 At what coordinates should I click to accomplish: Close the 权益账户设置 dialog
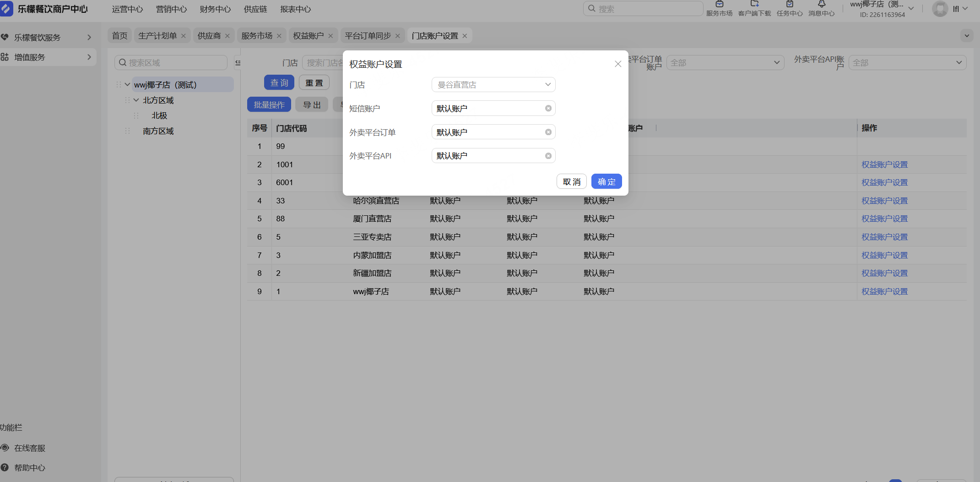618,64
